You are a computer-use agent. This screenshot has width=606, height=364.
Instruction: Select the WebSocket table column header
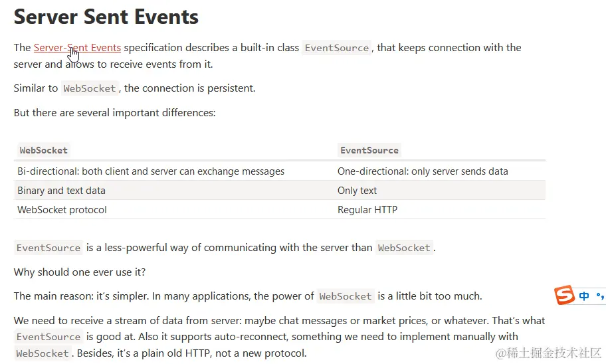(x=44, y=150)
